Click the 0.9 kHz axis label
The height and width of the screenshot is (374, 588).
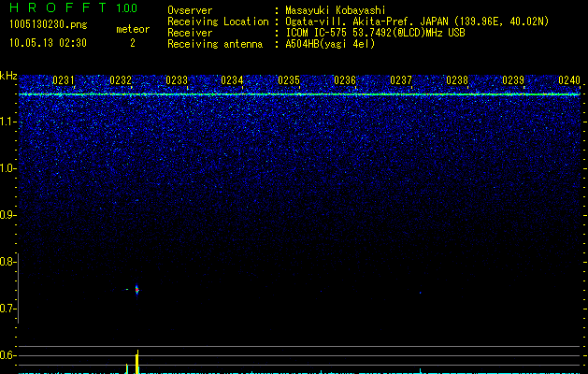(x=7, y=215)
